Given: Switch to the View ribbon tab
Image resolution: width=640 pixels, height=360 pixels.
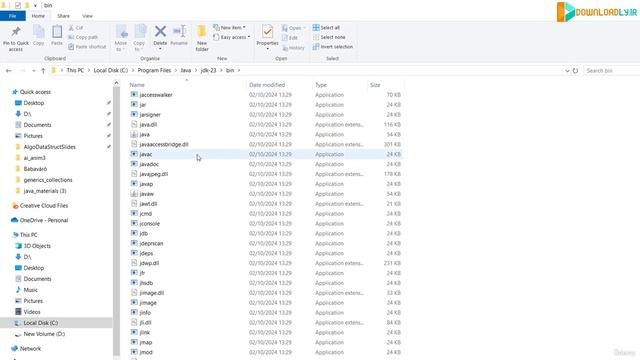Looking at the screenshot, I should point(87,16).
